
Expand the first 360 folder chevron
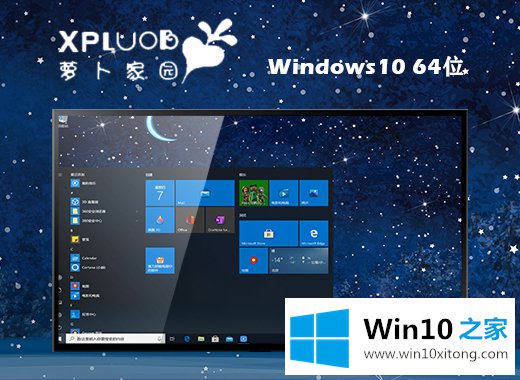click(x=137, y=211)
